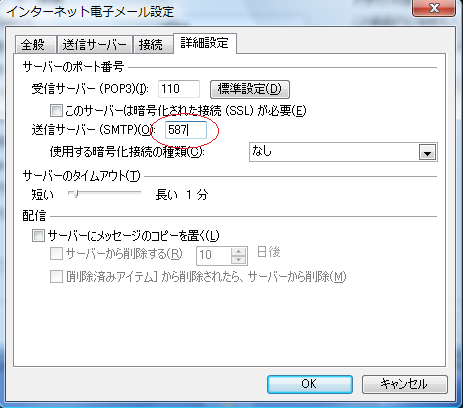This screenshot has width=464, height=408.
Task: Click the 標準設定 button
Action: point(250,89)
